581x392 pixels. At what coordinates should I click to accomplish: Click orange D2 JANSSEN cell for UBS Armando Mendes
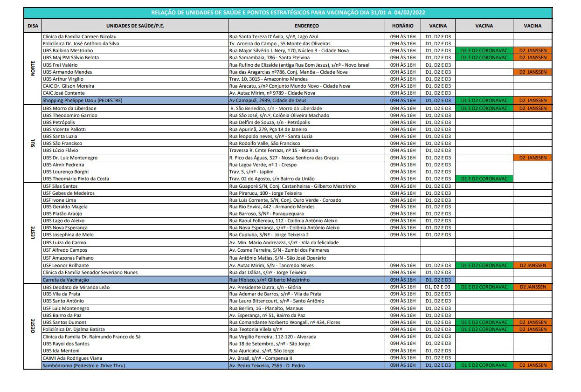point(532,72)
